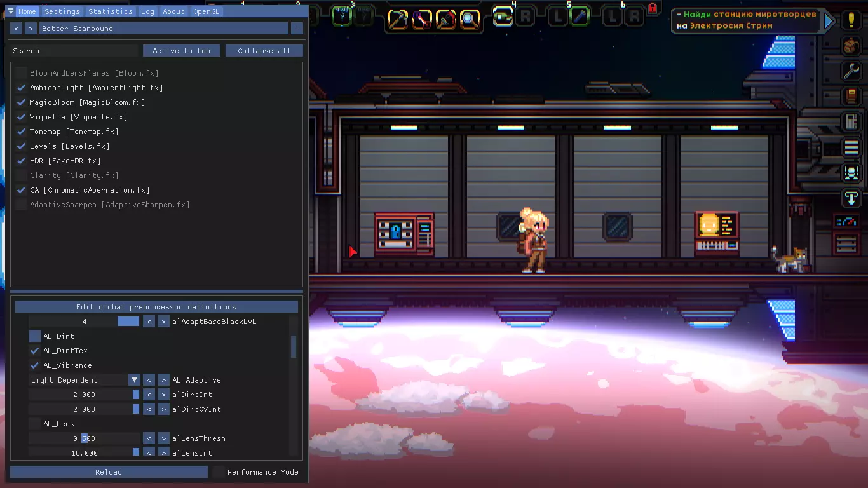This screenshot has height=488, width=868.
Task: Add a new preset with the plus button
Action: [x=297, y=29]
